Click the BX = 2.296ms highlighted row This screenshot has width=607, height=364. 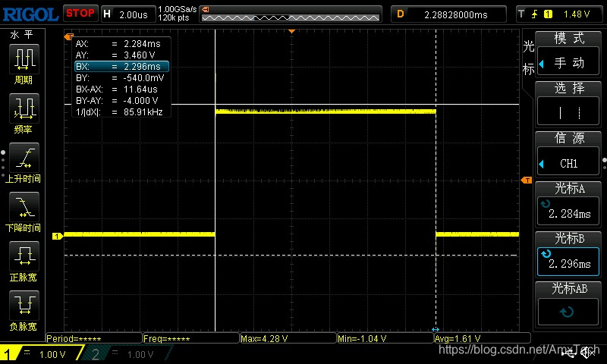[121, 67]
